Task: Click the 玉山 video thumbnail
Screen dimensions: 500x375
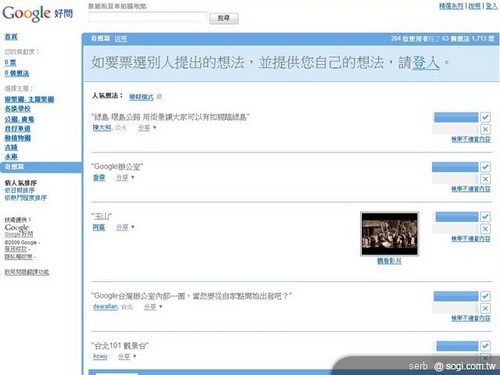Action: coord(389,234)
